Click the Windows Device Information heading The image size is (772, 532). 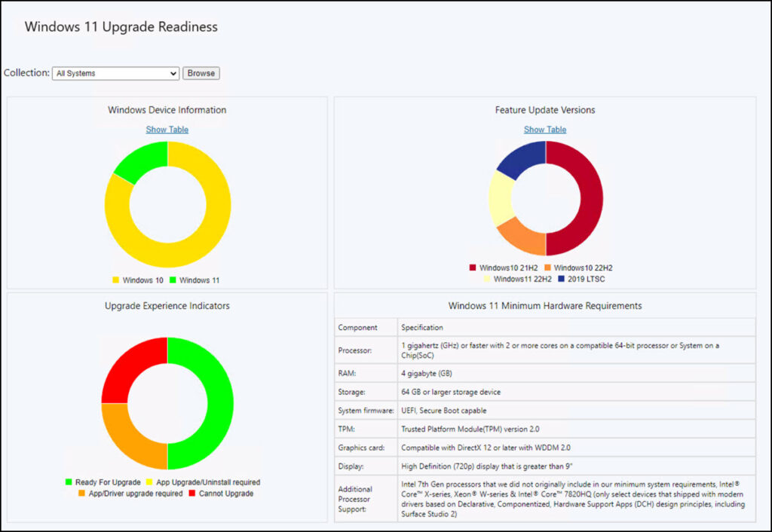click(x=167, y=110)
